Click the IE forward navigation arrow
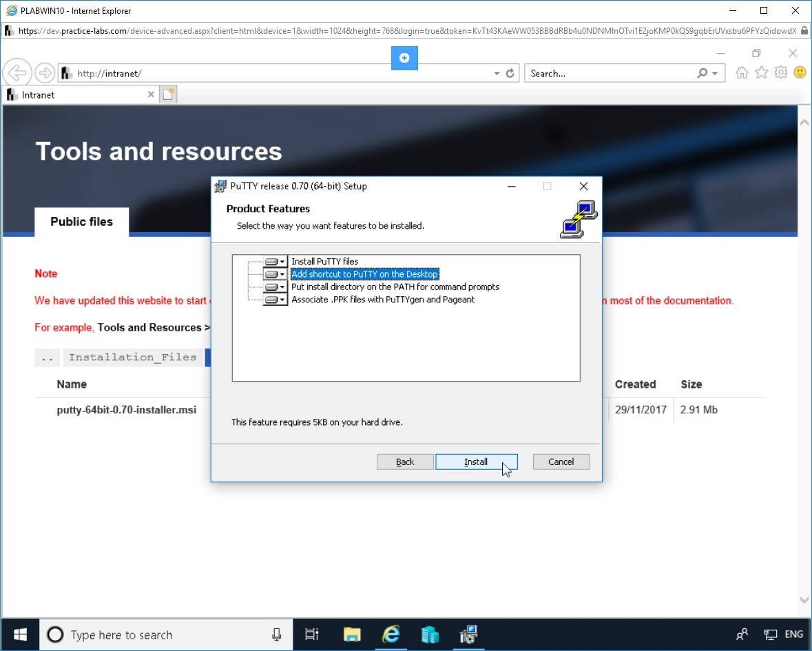Viewport: 812px width, 651px height. point(45,73)
